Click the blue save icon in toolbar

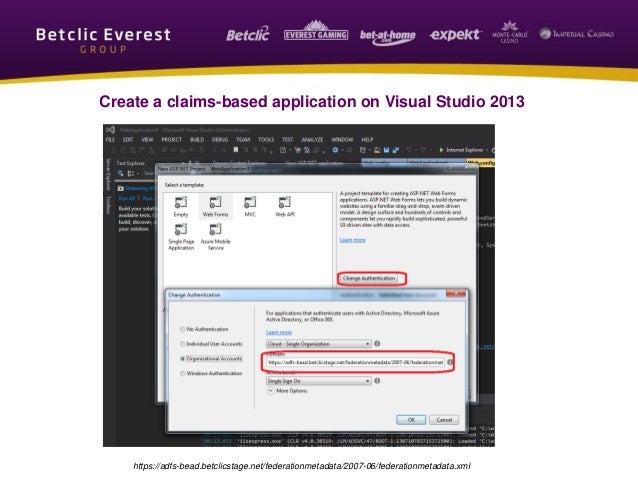[386, 150]
